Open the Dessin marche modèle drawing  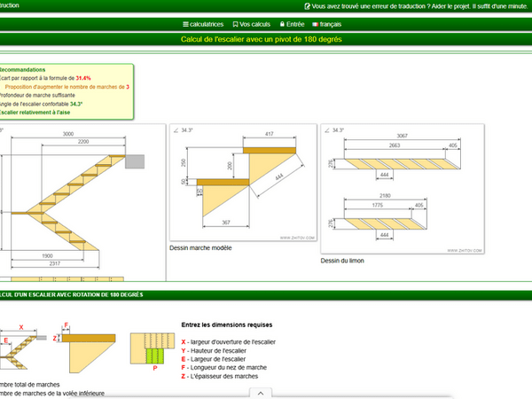coord(242,182)
